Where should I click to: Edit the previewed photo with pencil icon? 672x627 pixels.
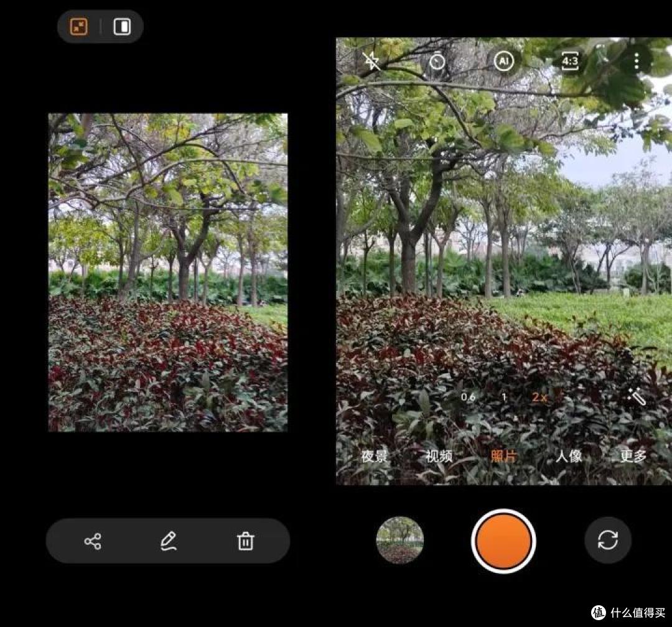[169, 541]
